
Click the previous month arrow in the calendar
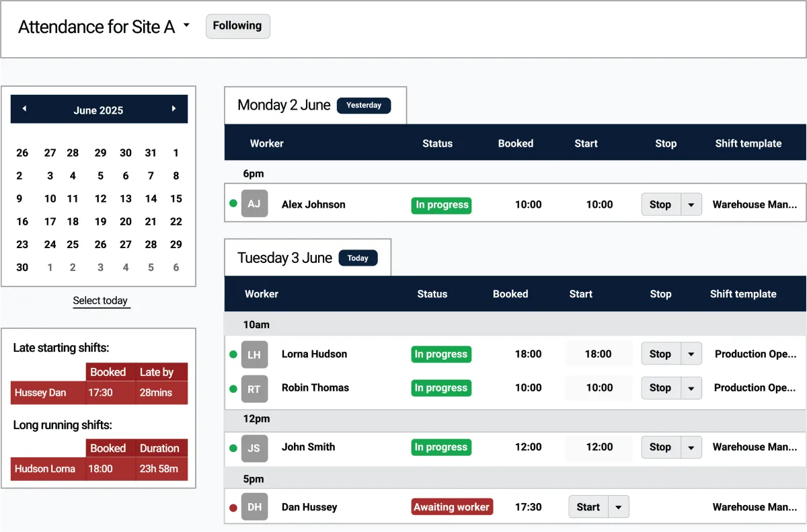[x=24, y=109]
